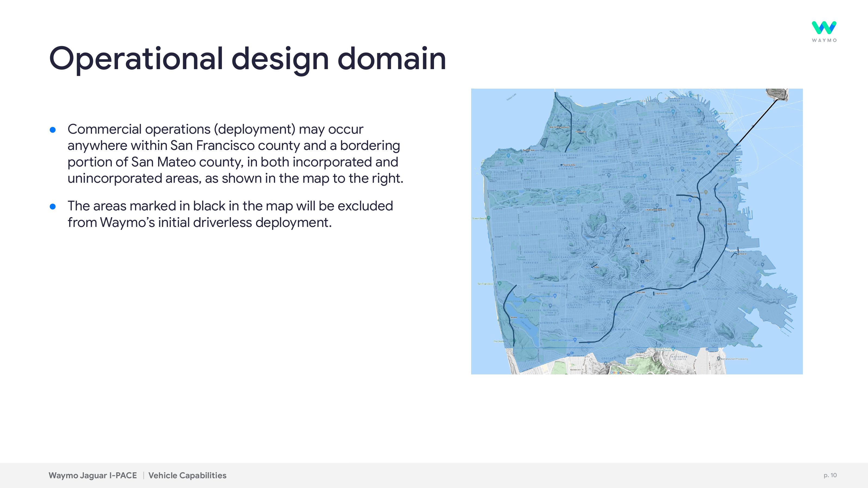868x488 pixels.
Task: Select the 'Guy Pl Alley' label
Action: [722, 153]
